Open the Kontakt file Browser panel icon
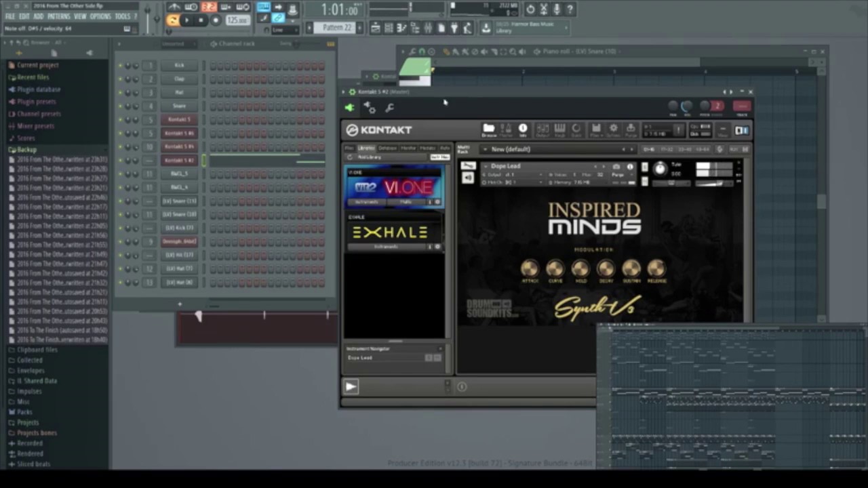The width and height of the screenshot is (868, 488). pyautogui.click(x=488, y=130)
